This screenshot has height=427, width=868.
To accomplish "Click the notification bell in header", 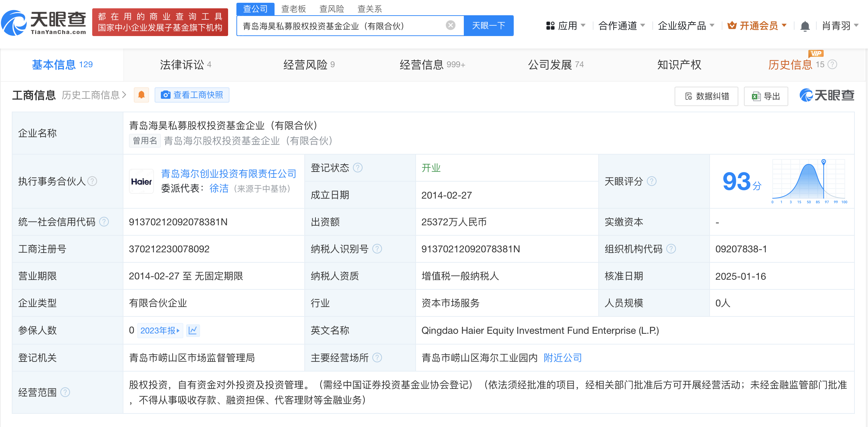I will (805, 26).
